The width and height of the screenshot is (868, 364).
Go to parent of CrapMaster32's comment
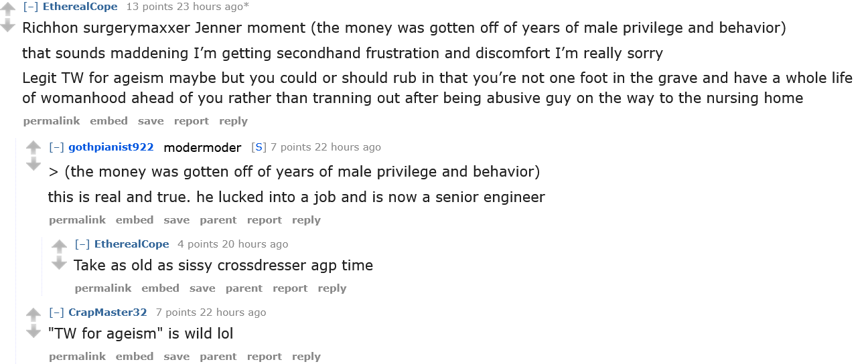(x=218, y=357)
